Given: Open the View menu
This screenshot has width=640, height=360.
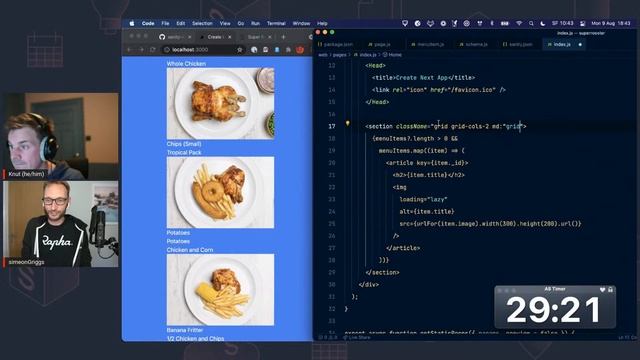Looking at the screenshot, I should 225,24.
